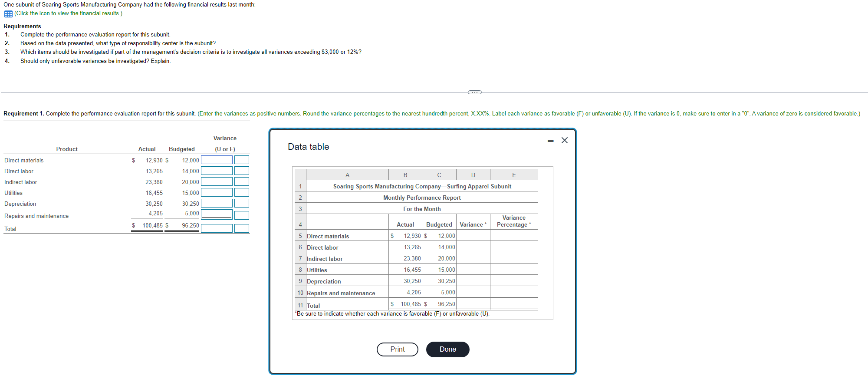Select Depreciation U or F box

pyautogui.click(x=242, y=203)
